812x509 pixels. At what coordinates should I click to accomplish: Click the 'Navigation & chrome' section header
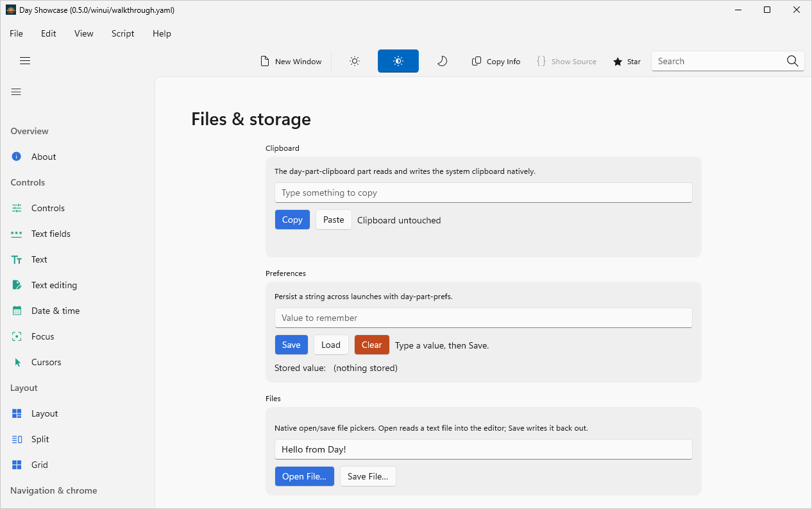point(54,490)
